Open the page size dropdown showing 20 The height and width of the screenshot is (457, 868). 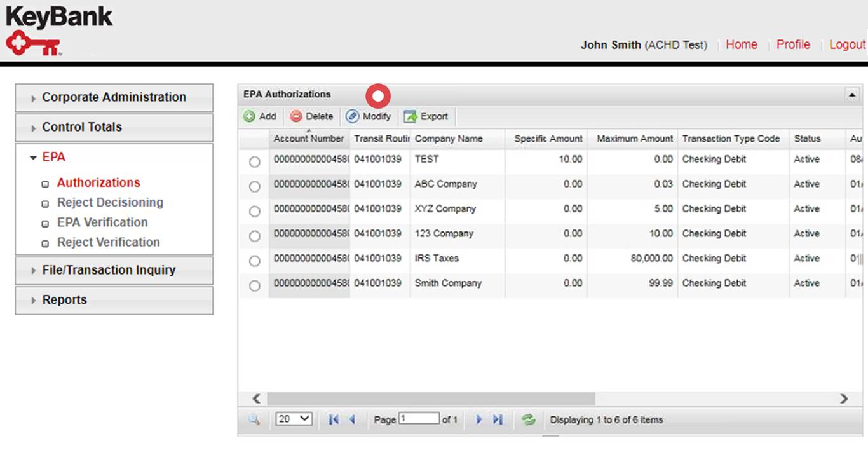(x=293, y=419)
